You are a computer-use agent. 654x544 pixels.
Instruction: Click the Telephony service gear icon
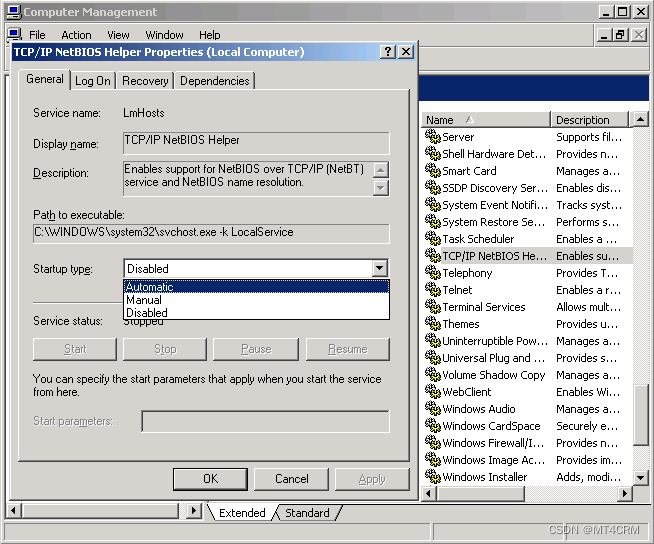click(433, 272)
